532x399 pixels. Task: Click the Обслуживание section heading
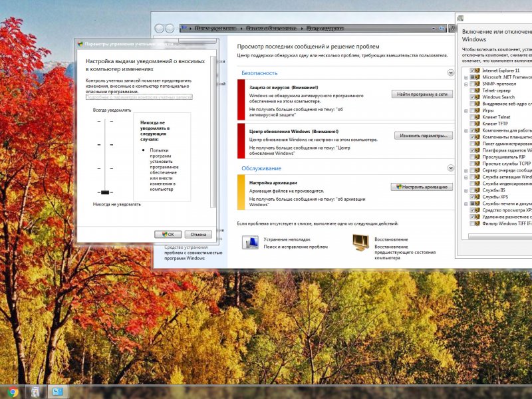[x=261, y=168]
